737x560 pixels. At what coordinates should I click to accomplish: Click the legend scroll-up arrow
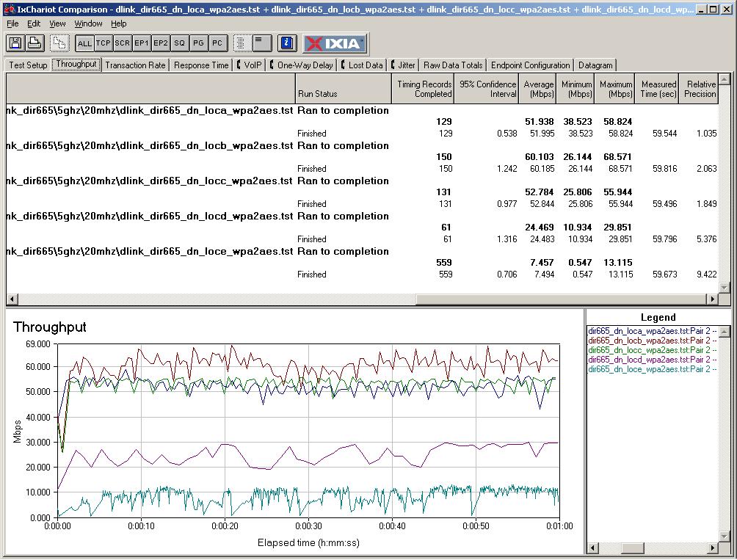coord(725,332)
